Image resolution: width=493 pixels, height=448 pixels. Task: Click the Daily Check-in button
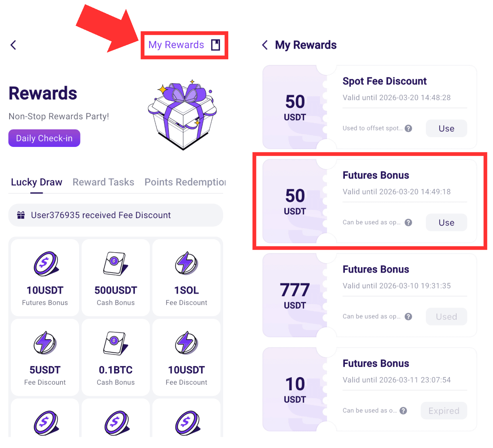click(x=44, y=138)
